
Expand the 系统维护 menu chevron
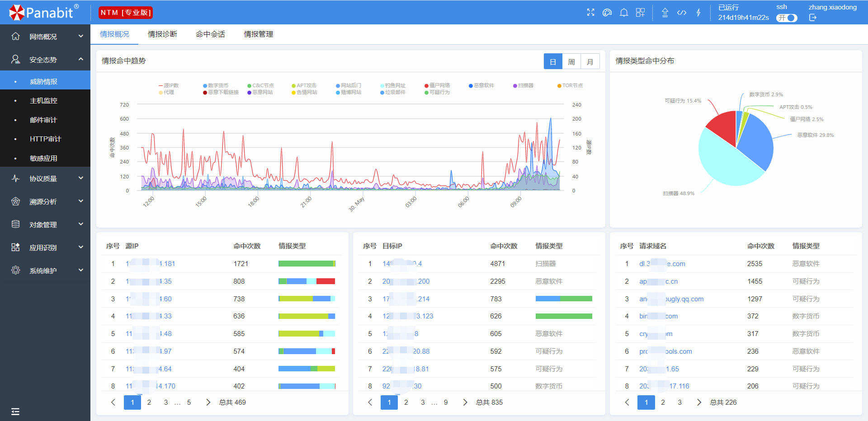(81, 270)
